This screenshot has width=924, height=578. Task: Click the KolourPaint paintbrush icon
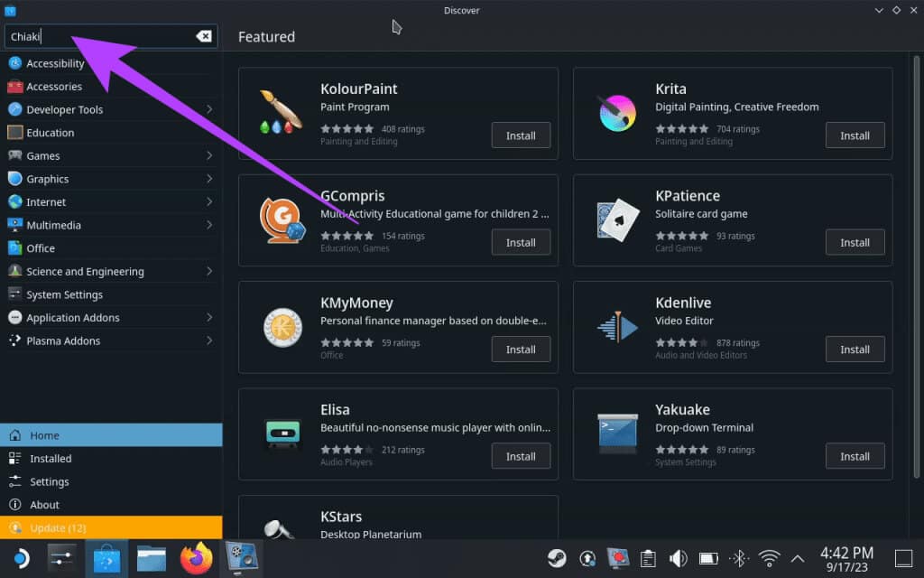[x=282, y=113]
